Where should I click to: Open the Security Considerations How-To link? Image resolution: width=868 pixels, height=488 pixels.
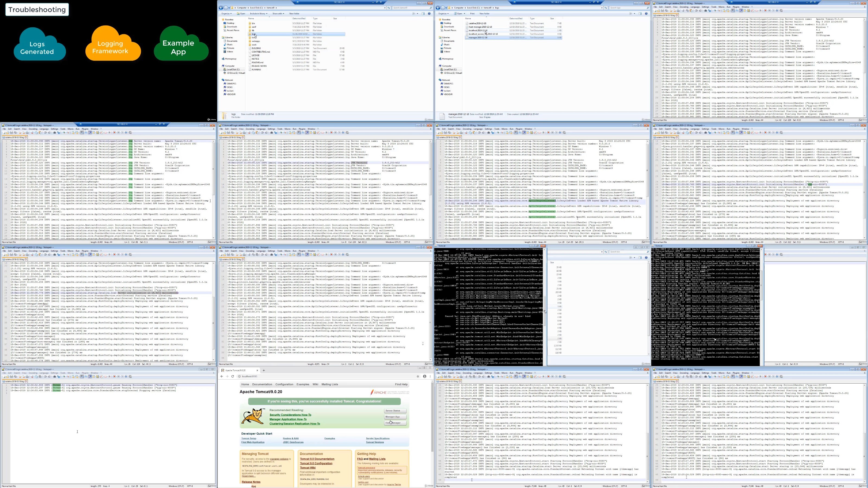coord(290,415)
